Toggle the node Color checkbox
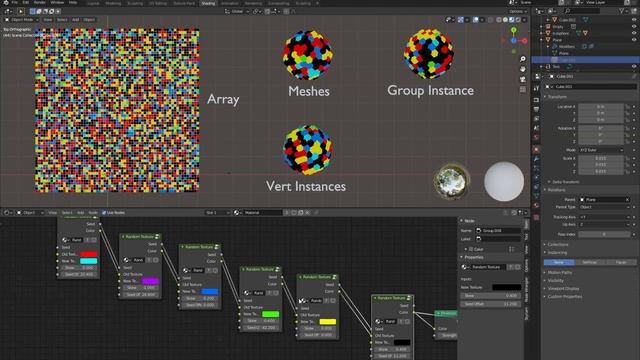Image resolution: width=640 pixels, height=360 pixels. [x=471, y=249]
